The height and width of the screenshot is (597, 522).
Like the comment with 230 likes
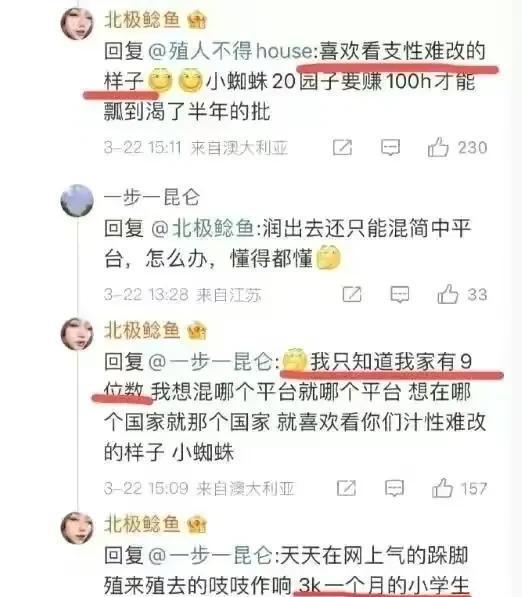[x=438, y=147]
